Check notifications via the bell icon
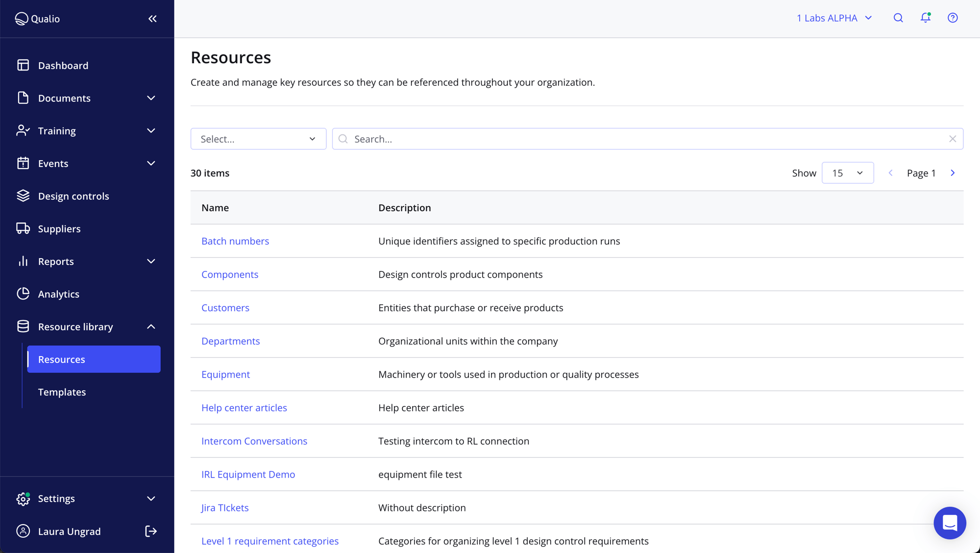The image size is (980, 553). [x=926, y=18]
